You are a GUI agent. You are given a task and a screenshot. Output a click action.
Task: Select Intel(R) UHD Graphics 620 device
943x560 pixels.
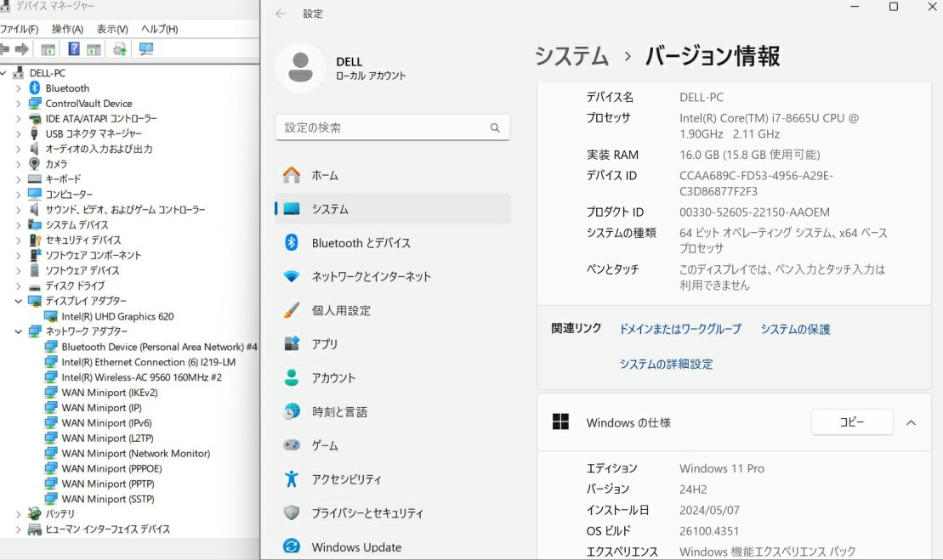(x=117, y=316)
